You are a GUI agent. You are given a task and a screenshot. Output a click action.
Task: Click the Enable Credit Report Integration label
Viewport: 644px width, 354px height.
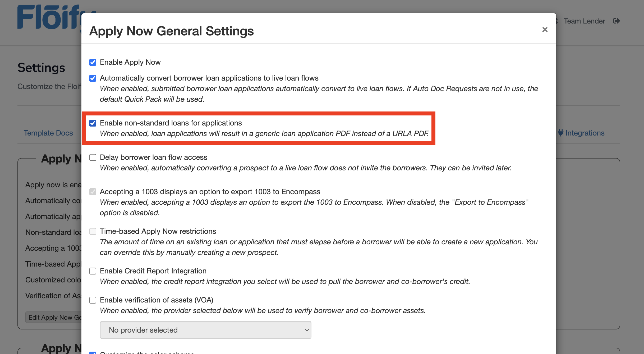pos(153,271)
